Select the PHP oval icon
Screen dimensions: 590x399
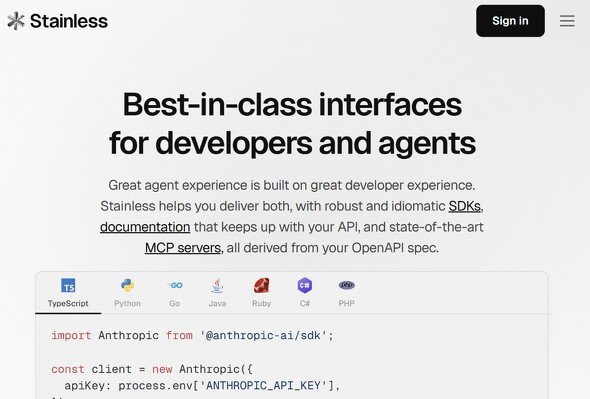tap(347, 285)
